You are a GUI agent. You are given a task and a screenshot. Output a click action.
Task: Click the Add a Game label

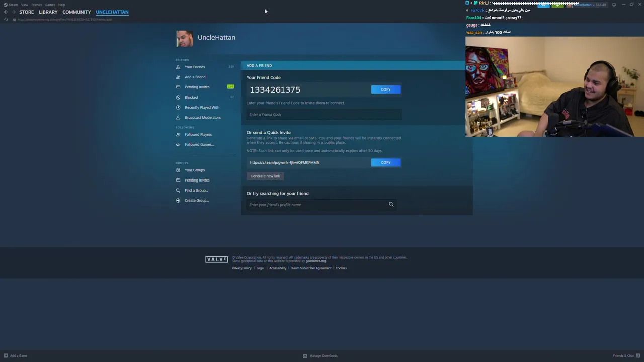click(19, 355)
